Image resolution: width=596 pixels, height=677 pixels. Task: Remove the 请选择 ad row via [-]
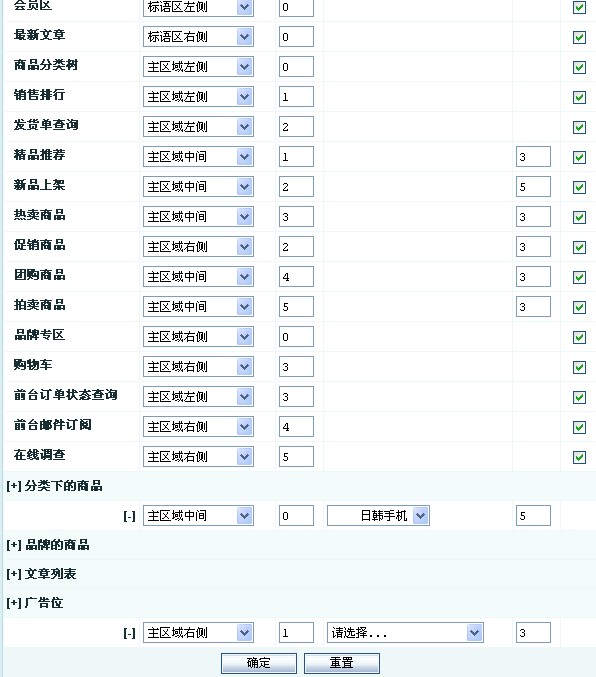(x=129, y=633)
